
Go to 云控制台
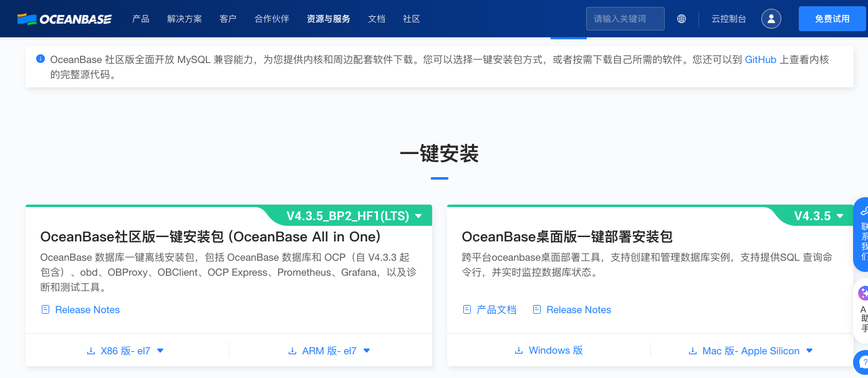(729, 19)
